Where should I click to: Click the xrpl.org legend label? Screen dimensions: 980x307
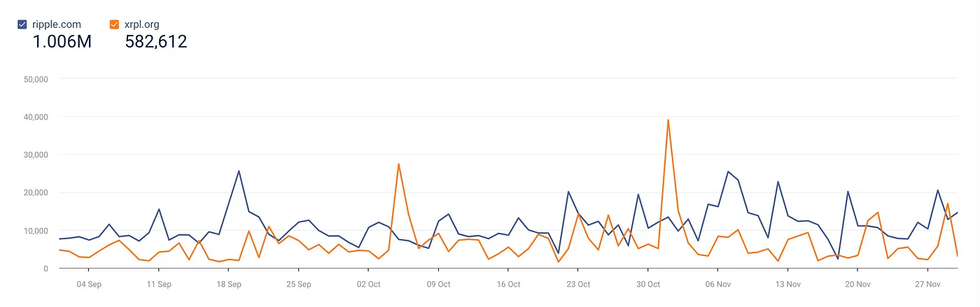[x=142, y=24]
